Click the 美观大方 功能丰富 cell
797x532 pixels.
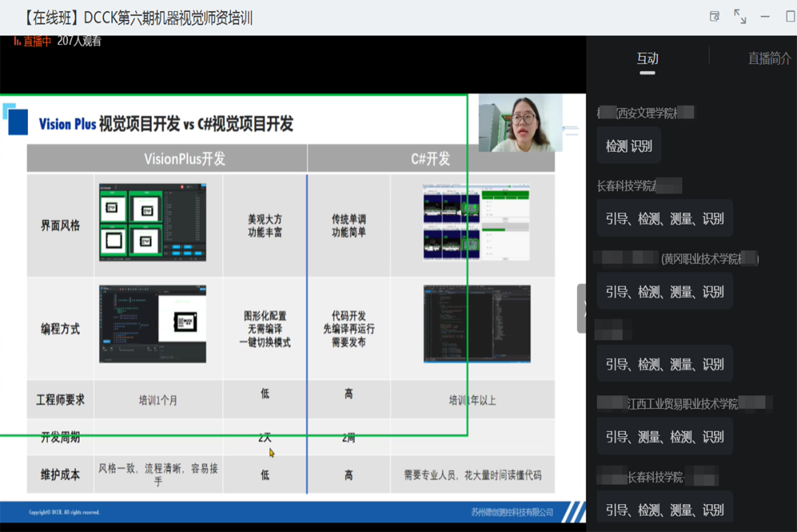click(x=265, y=226)
